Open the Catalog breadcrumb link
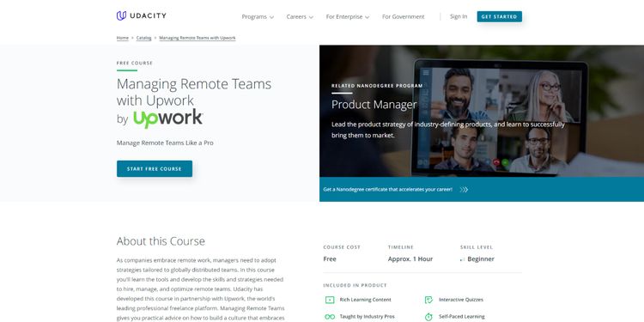Image resolution: width=644 pixels, height=322 pixels. [143, 38]
